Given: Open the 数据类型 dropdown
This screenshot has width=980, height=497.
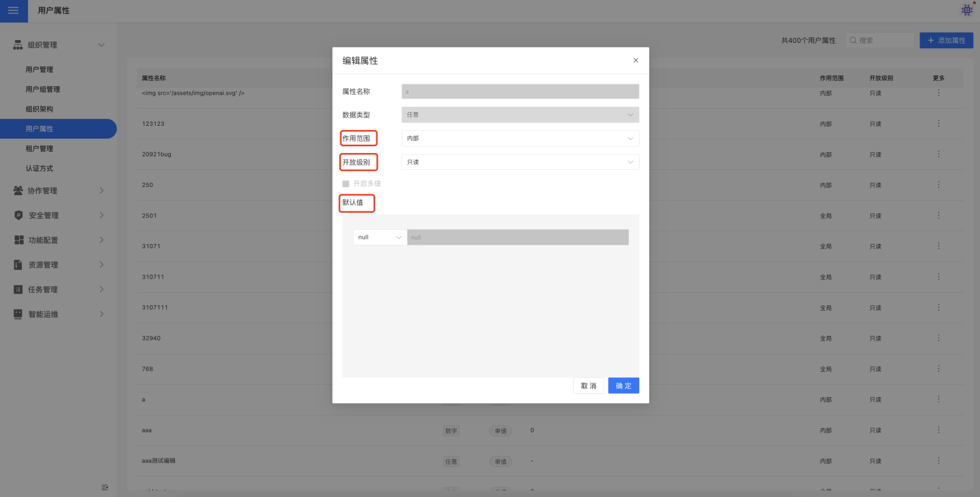Looking at the screenshot, I should [x=521, y=115].
